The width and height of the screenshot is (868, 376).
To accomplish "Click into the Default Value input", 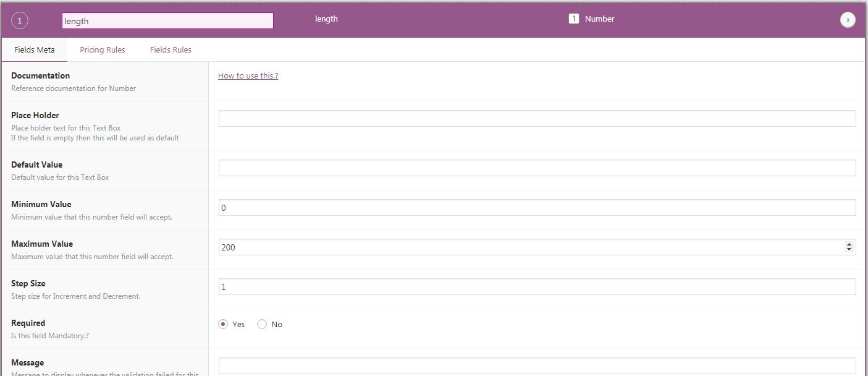I will (x=537, y=168).
